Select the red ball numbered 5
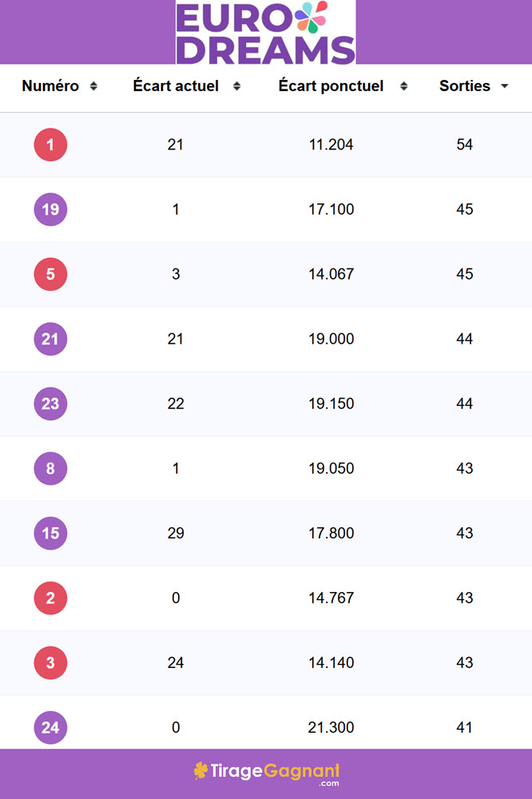The height and width of the screenshot is (799, 532). (x=50, y=274)
